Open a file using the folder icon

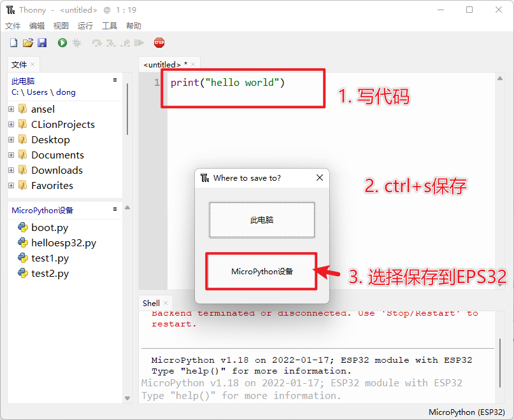[x=28, y=43]
